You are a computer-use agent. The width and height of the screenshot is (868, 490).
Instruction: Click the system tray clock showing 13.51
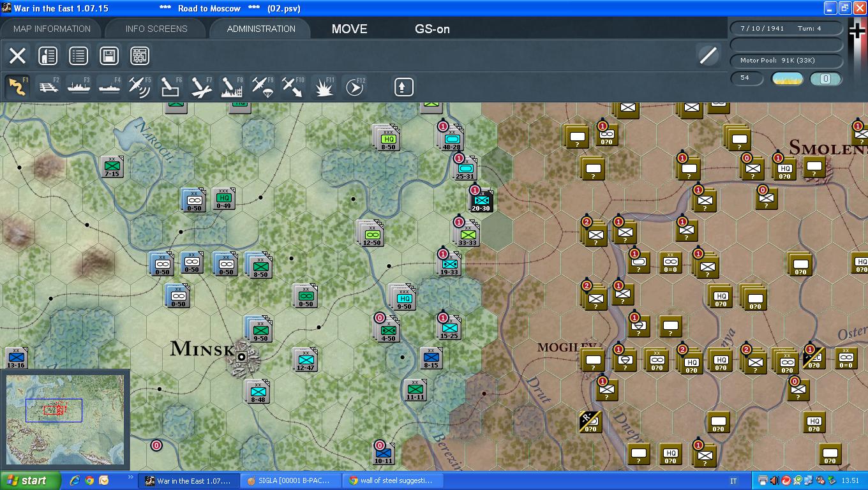coord(850,480)
